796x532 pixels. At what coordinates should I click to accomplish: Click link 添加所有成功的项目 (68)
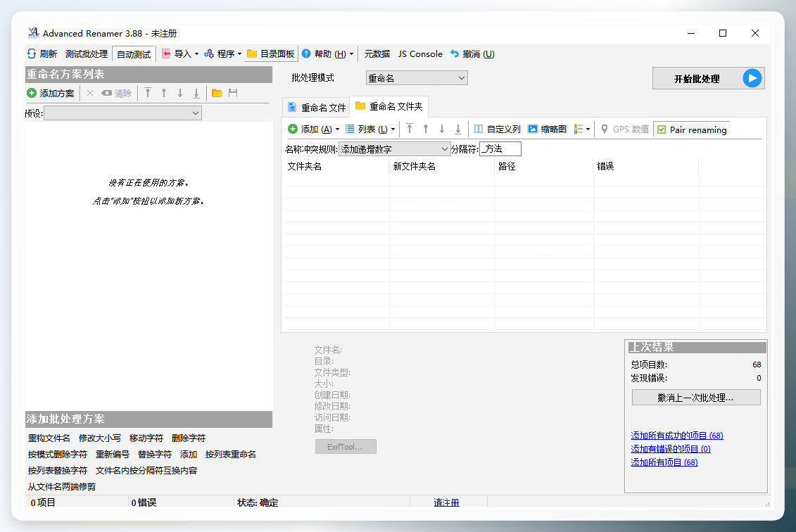[x=676, y=436]
